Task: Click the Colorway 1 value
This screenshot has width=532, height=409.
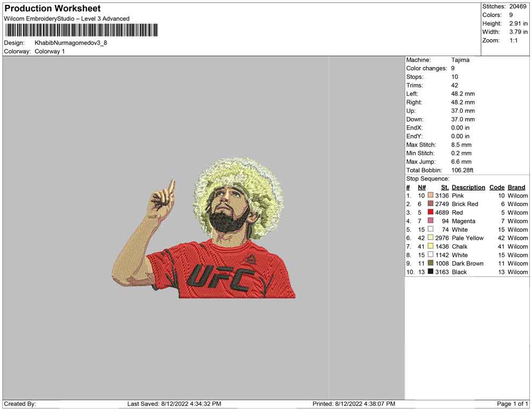Action: click(x=49, y=52)
